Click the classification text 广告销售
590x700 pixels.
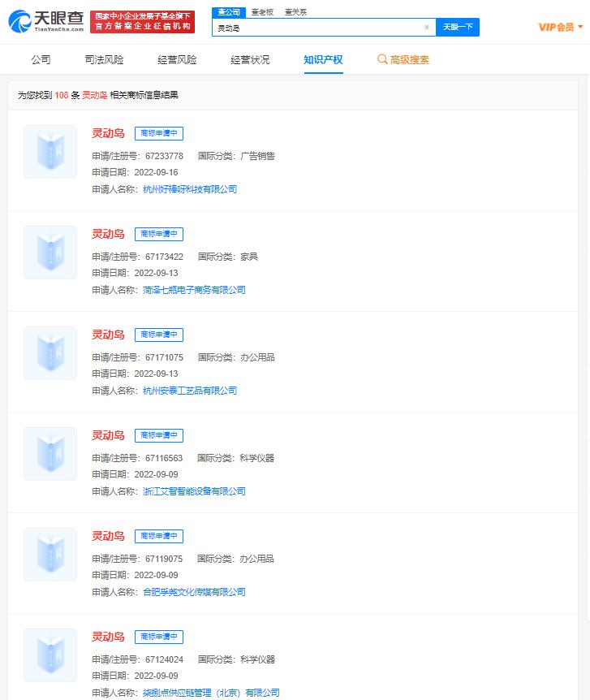(257, 156)
